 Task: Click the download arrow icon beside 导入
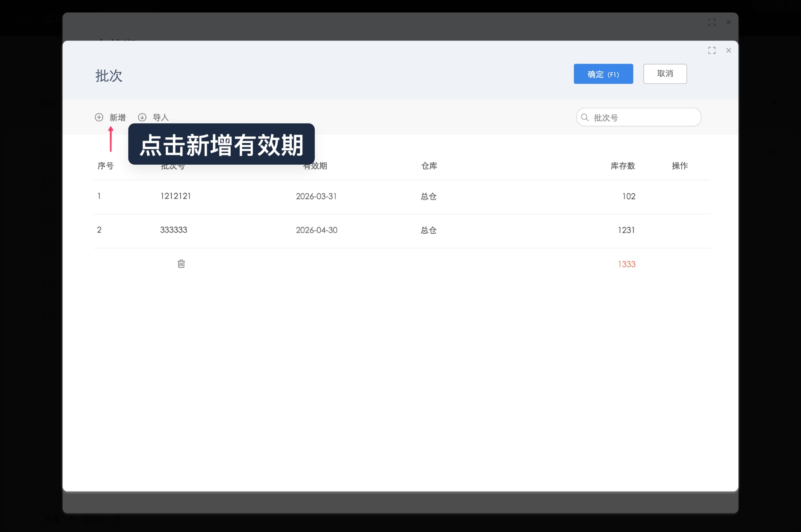142,117
